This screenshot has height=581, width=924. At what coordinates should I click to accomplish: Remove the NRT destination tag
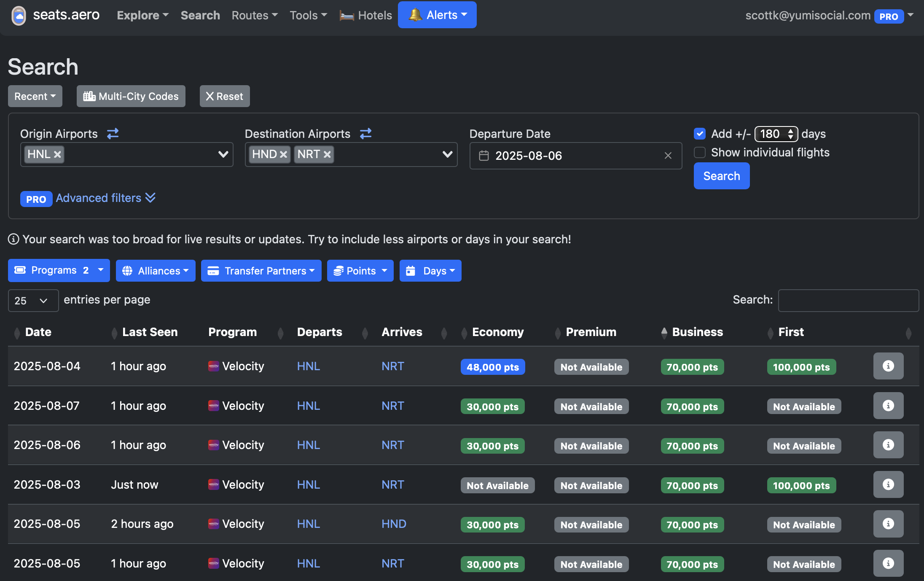click(327, 154)
